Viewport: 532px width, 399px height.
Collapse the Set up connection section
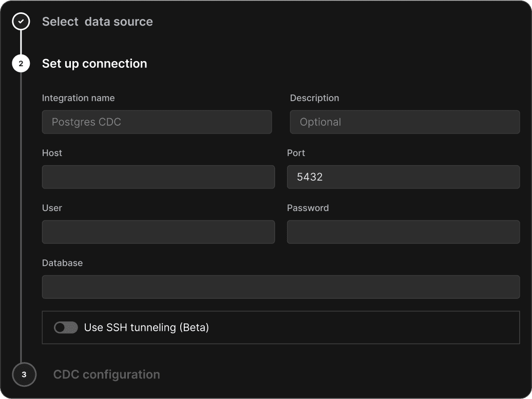tap(94, 64)
